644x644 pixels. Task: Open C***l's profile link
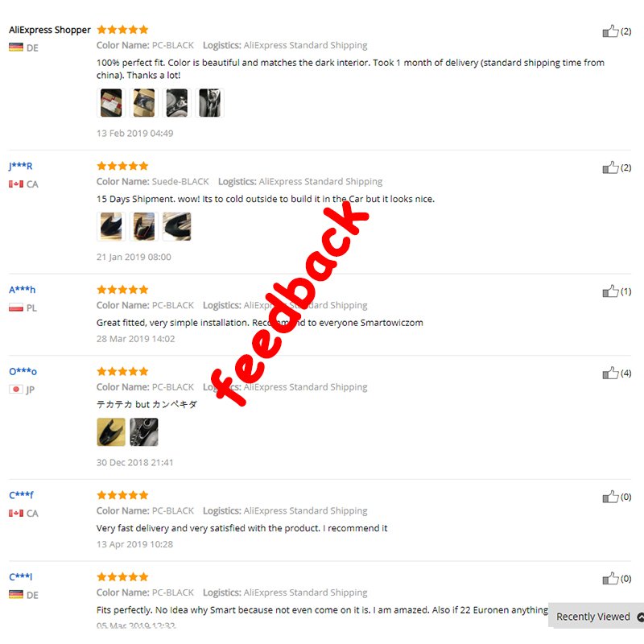[21, 576]
